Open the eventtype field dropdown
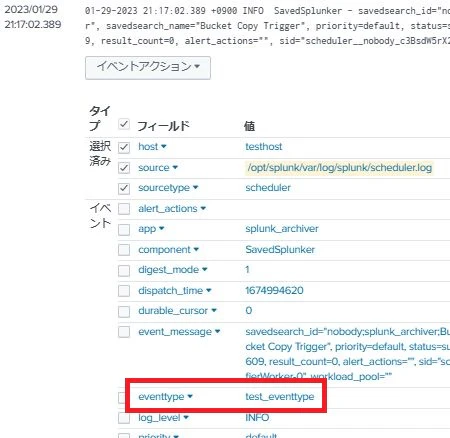This screenshot has height=438, width=450. pyautogui.click(x=165, y=397)
